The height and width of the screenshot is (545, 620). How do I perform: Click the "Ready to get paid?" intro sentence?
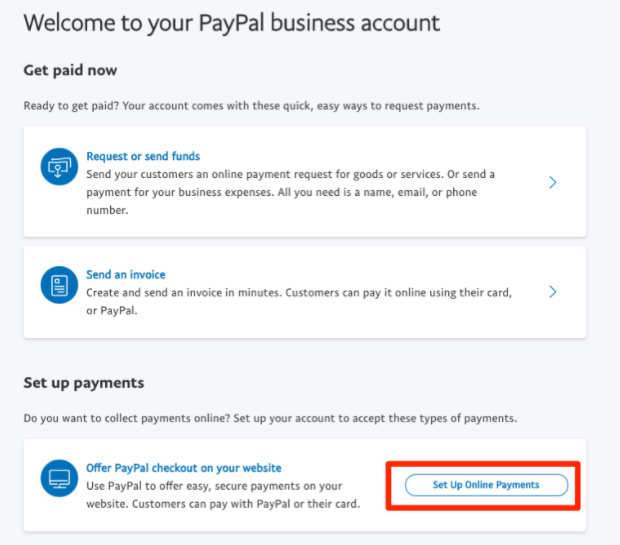[x=251, y=106]
